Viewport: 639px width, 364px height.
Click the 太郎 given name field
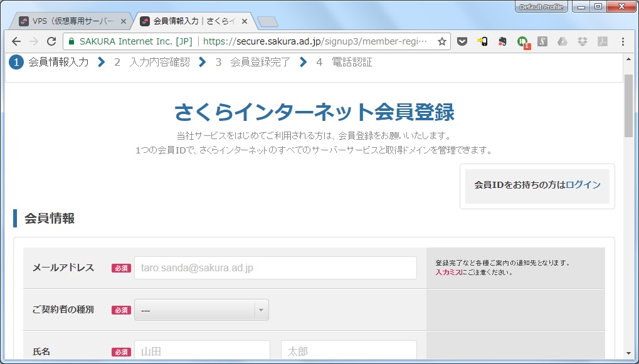pyautogui.click(x=349, y=351)
